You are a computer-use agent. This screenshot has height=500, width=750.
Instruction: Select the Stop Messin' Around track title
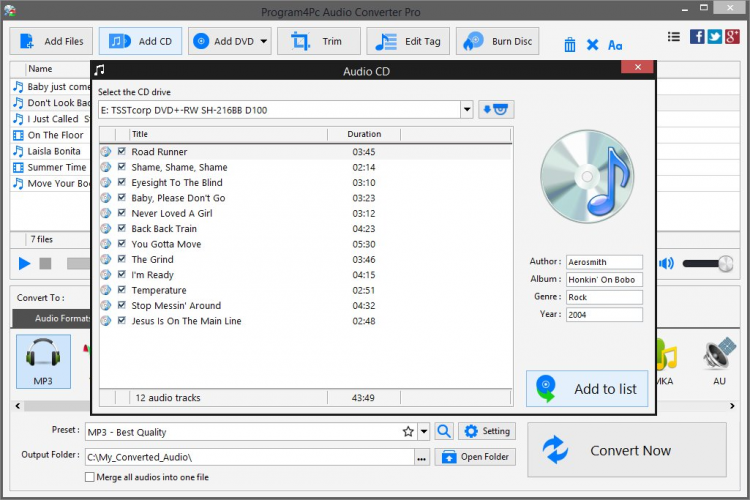tap(176, 305)
